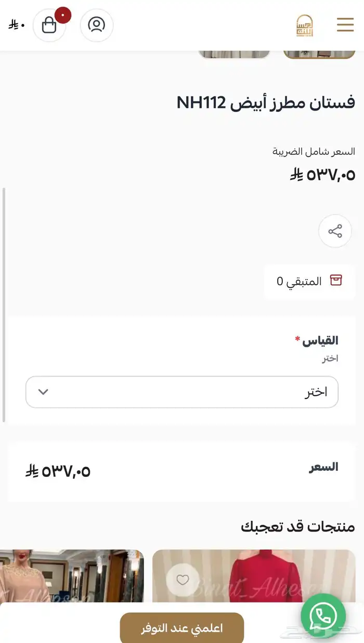This screenshot has width=364, height=643.
Task: Open the اختر size dropdown
Action: (181, 392)
